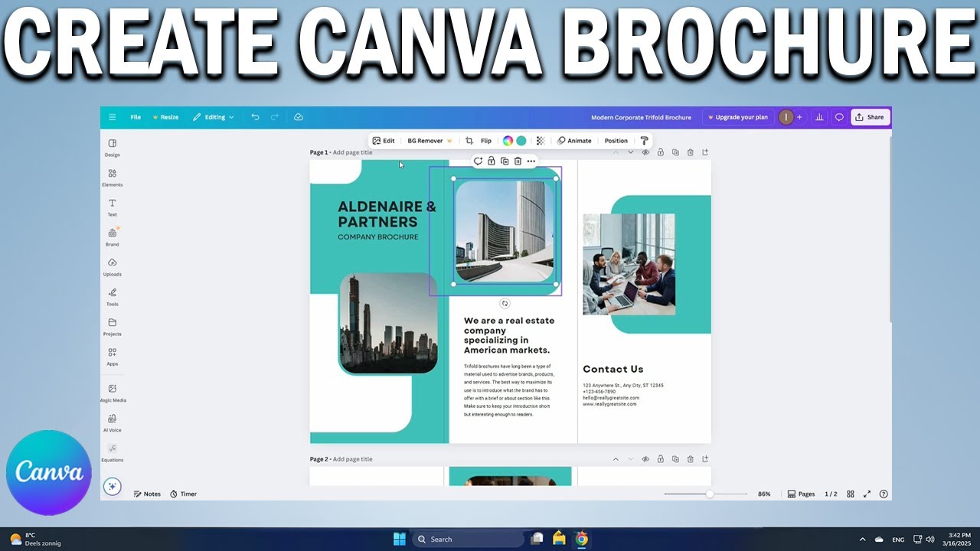Delete Page 1 with trash icon
The width and height of the screenshot is (980, 551).
pos(690,152)
